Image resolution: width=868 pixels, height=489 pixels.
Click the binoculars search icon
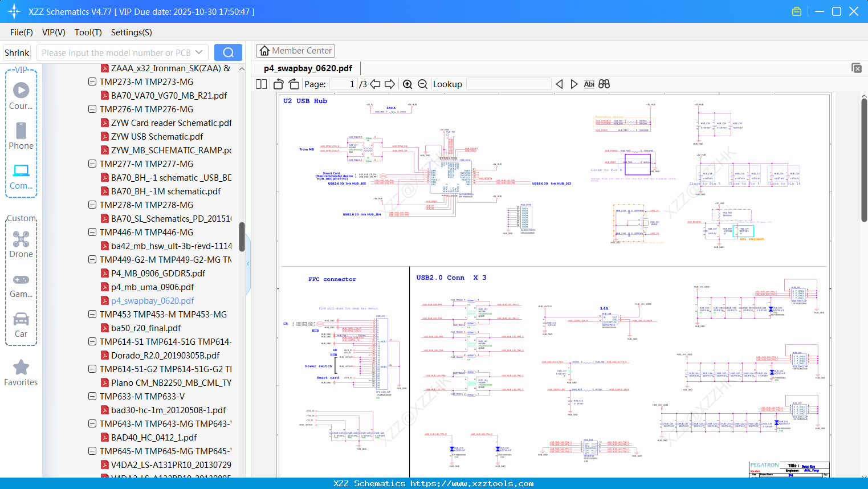[x=604, y=84]
